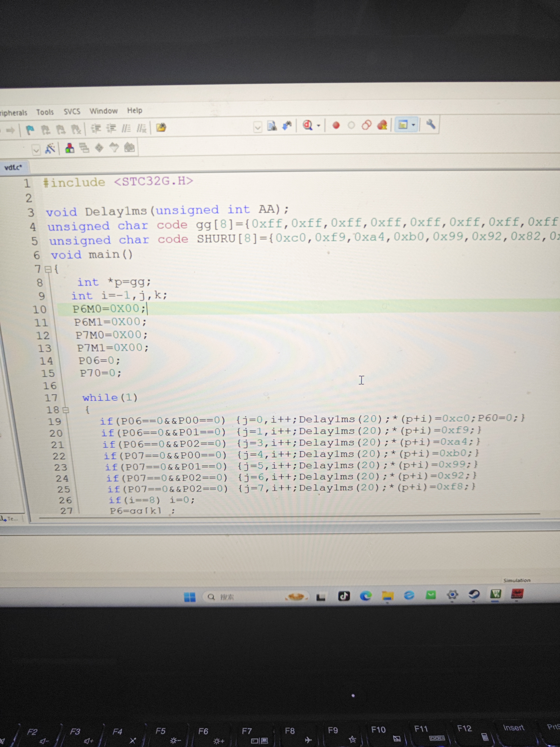Click the incremental find icon
560x747 pixels.
coord(287,126)
